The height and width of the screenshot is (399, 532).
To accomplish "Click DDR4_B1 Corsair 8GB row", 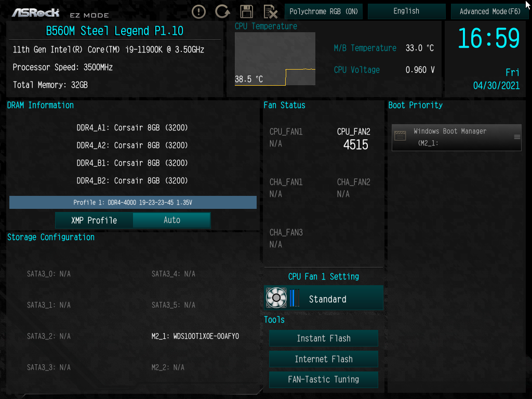I will click(132, 163).
